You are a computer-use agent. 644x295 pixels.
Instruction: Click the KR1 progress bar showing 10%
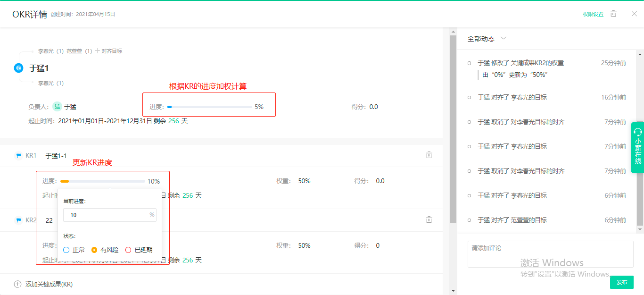click(103, 181)
